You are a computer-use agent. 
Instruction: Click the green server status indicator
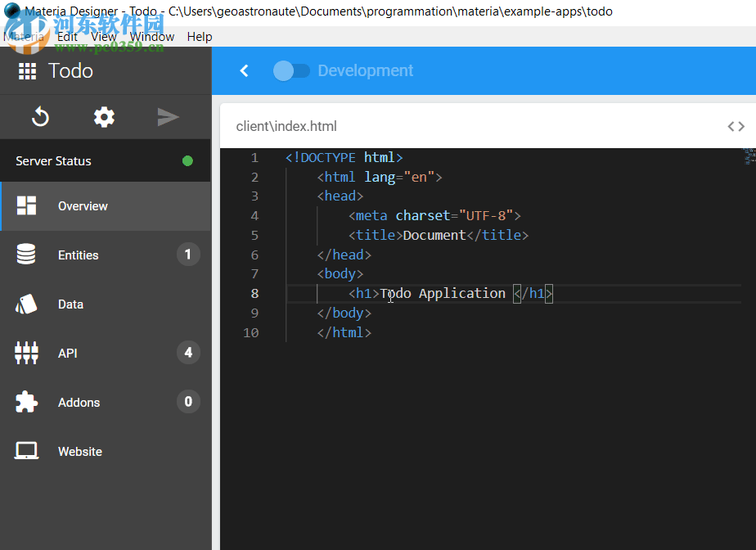tap(187, 161)
